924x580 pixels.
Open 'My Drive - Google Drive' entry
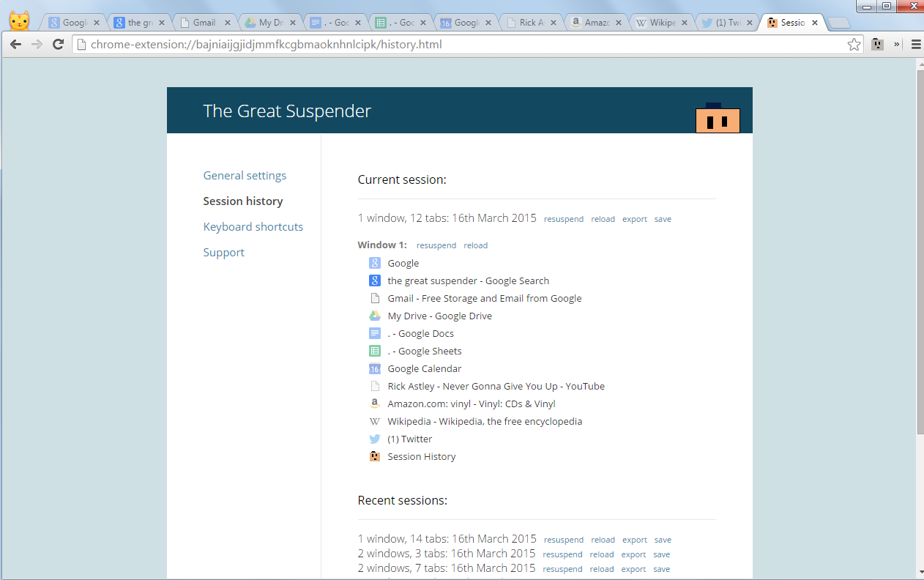(x=440, y=316)
